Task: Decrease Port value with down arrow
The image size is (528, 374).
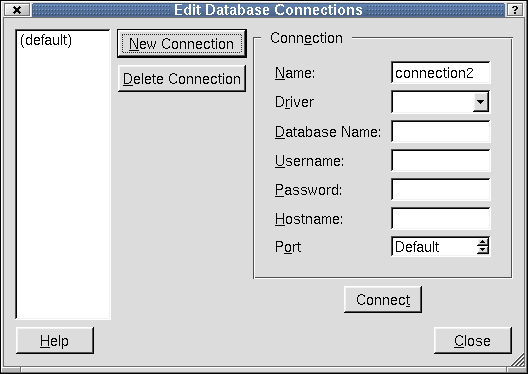Action: tap(483, 250)
